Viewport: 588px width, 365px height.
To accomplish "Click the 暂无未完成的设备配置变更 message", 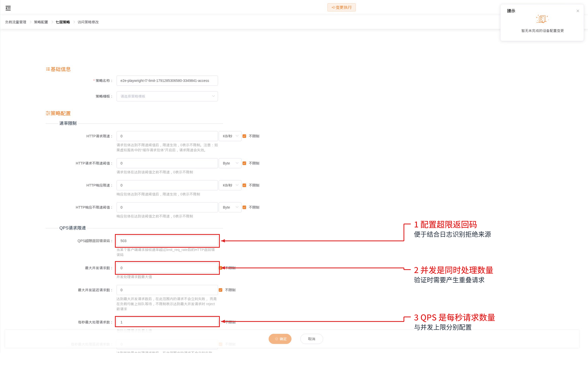I will click(x=542, y=31).
